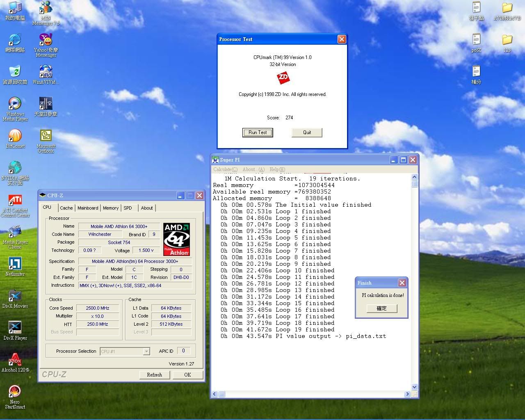Open the About menu in Super PI
This screenshot has width=525, height=420.
click(253, 169)
